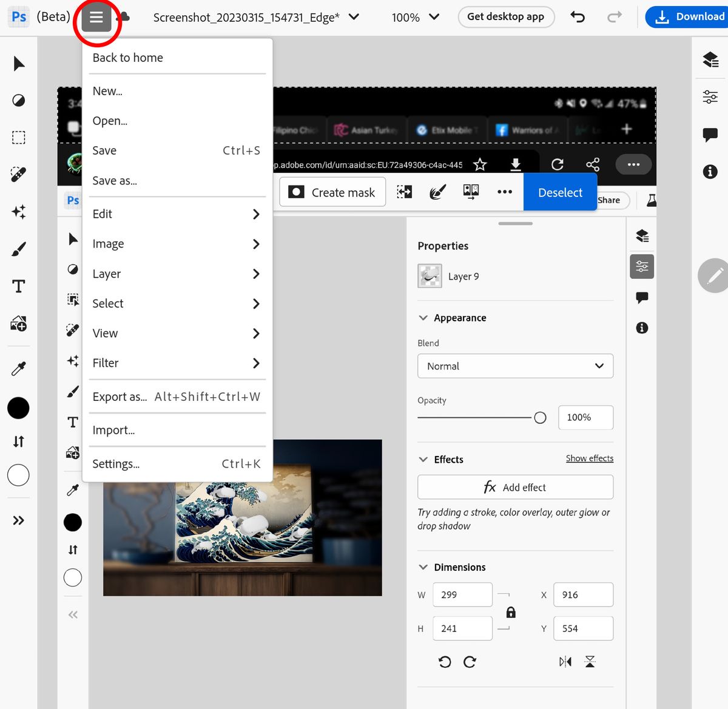The image size is (728, 709).
Task: Expand the Filter submenu
Action: tap(177, 363)
